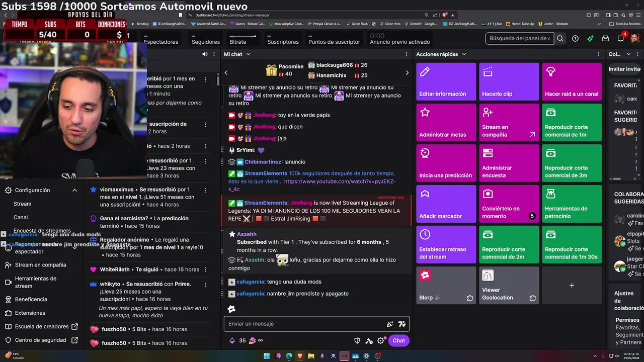
Task: Start Hacer raid a un canal
Action: point(572,81)
